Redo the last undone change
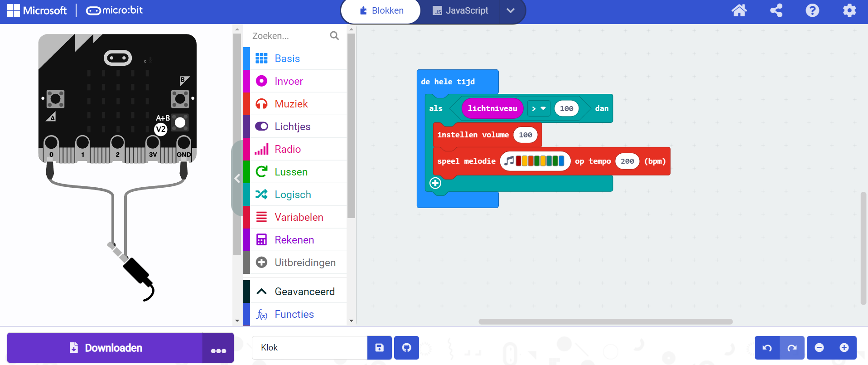This screenshot has height=365, width=868. point(792,348)
